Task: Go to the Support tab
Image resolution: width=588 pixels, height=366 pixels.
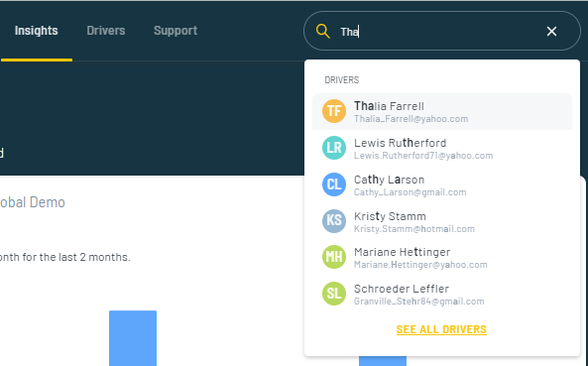Action: [176, 31]
